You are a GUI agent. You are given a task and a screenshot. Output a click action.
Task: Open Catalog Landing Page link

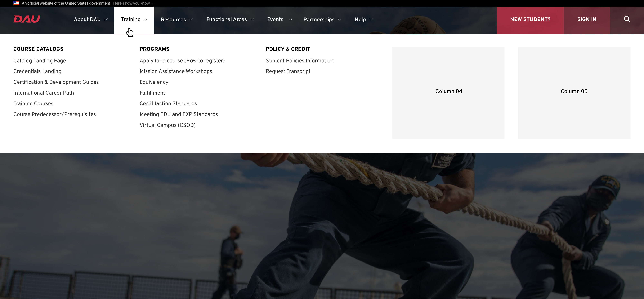(40, 61)
